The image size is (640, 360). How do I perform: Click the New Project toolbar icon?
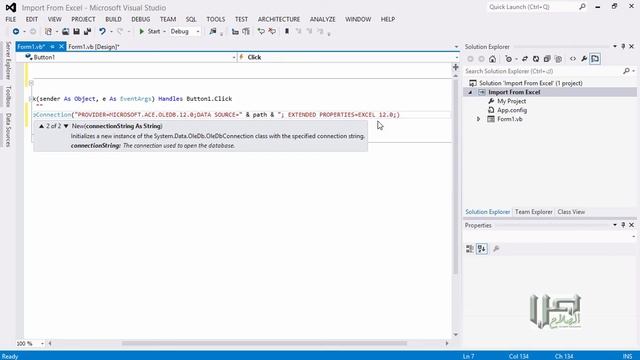point(48,31)
